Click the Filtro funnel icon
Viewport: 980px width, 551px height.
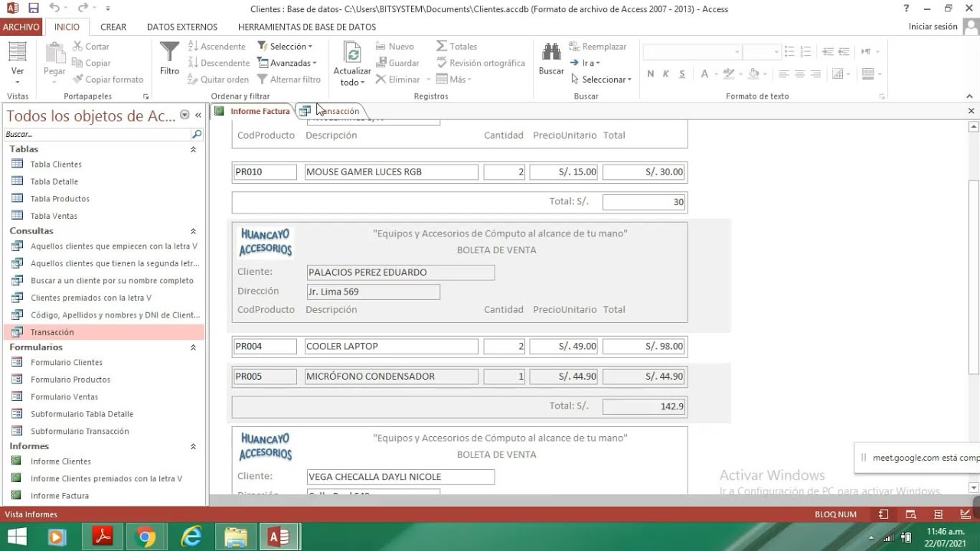169,52
